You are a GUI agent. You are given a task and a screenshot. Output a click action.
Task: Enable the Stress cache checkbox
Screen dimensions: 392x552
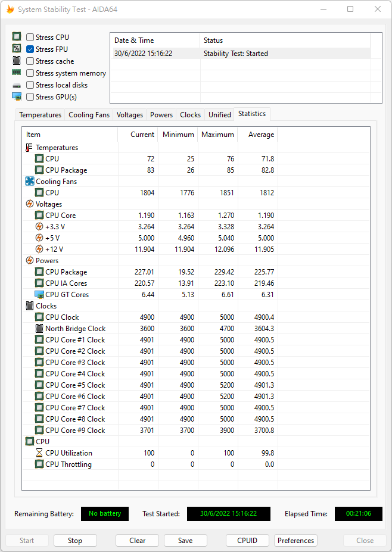coord(30,61)
